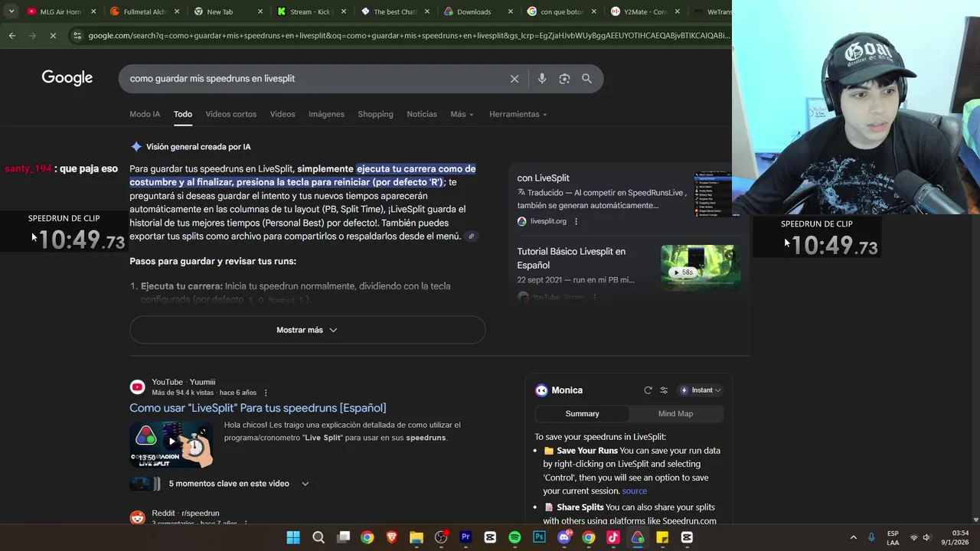Open the con LiveSplit source card
980x551 pixels.
[543, 178]
